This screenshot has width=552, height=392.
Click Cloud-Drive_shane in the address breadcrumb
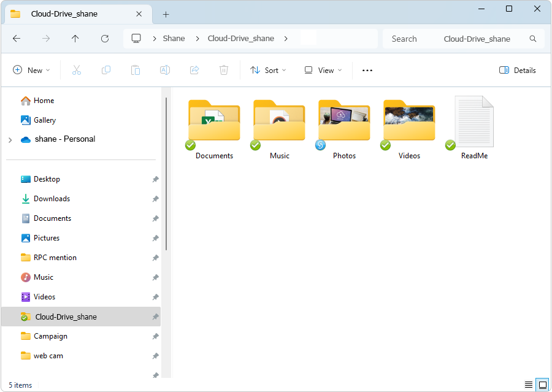(x=241, y=39)
